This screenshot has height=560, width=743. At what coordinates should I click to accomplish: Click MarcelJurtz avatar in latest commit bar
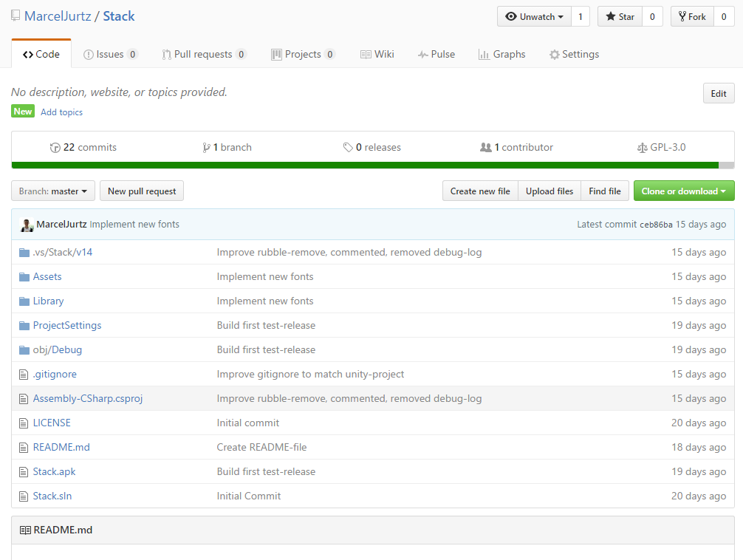(27, 225)
